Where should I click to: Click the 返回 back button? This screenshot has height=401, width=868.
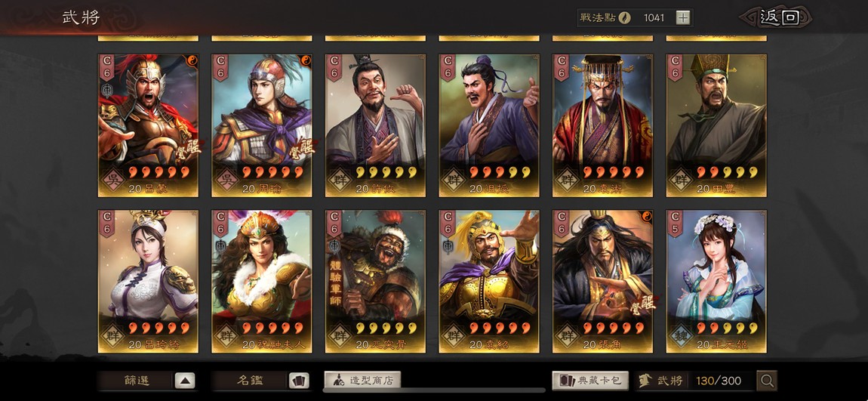[777, 17]
